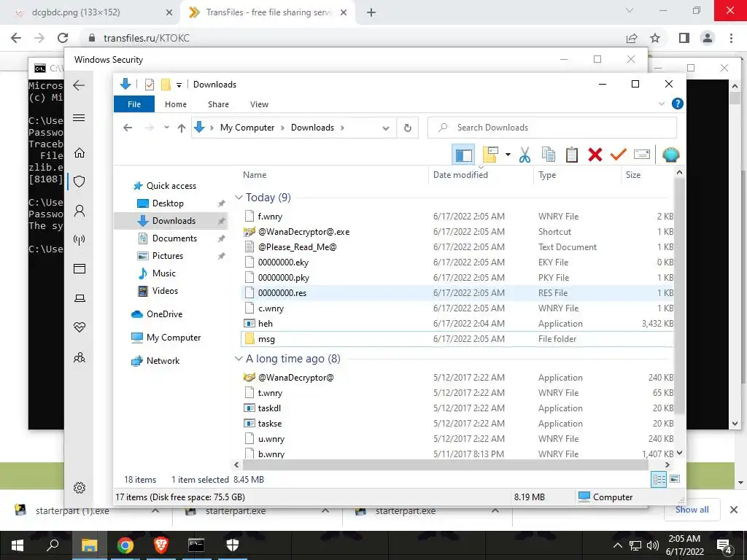
Task: Click the file list vertical scrollbar
Action: coord(679,295)
